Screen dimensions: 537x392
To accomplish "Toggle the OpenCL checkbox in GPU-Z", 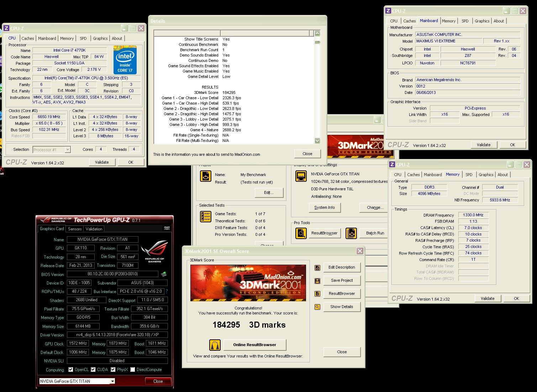I will (70, 370).
